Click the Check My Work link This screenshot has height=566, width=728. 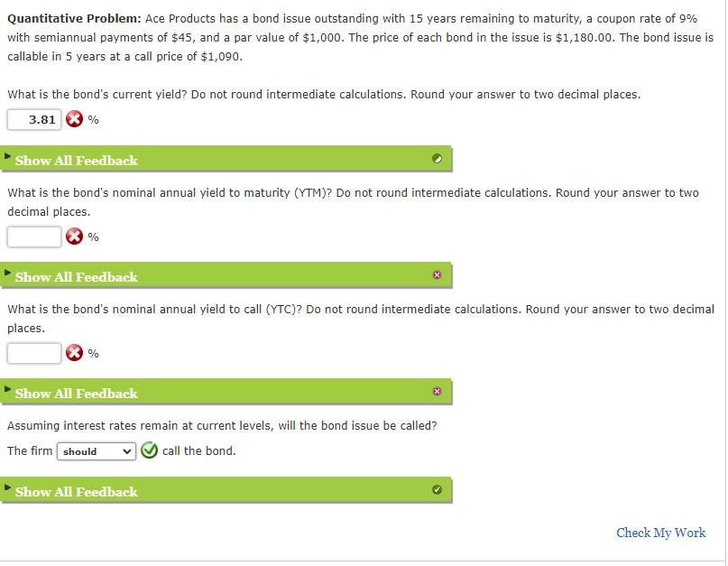(660, 533)
